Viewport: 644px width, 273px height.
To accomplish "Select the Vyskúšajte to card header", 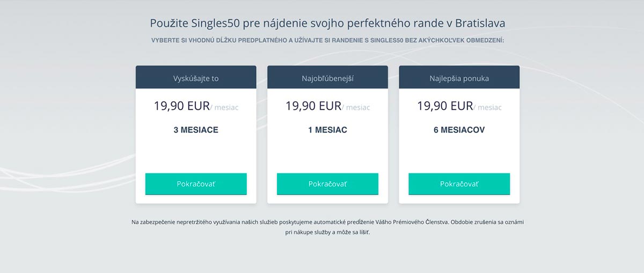I will [196, 78].
